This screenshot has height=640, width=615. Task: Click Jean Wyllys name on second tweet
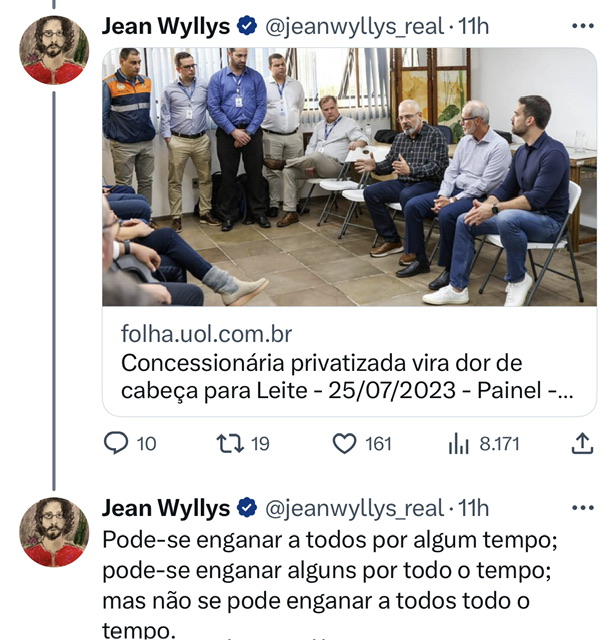166,509
